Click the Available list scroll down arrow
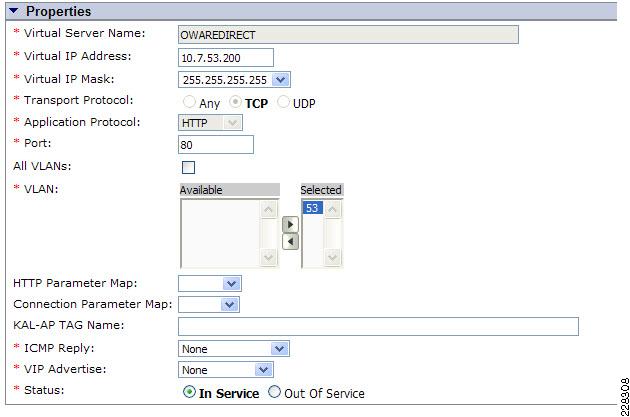 [x=268, y=257]
